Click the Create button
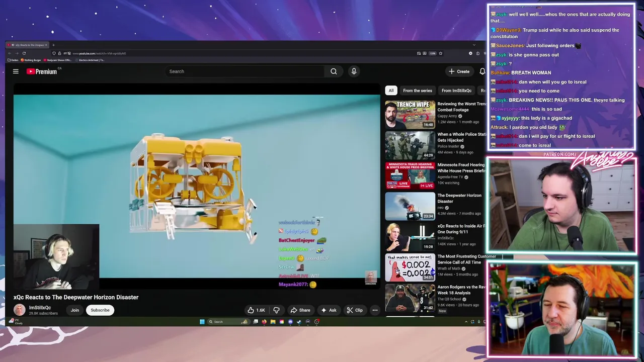The height and width of the screenshot is (362, 644). pos(459,71)
